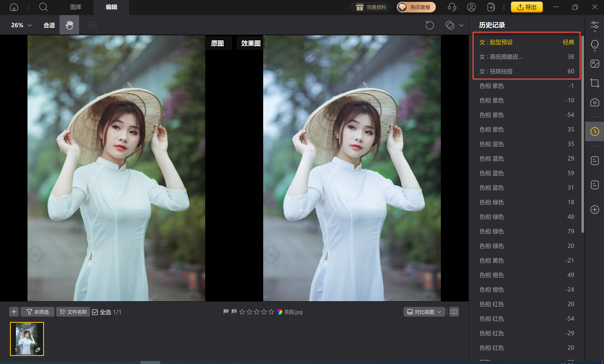
Task: Switch to the 编辑 tab
Action: point(111,7)
